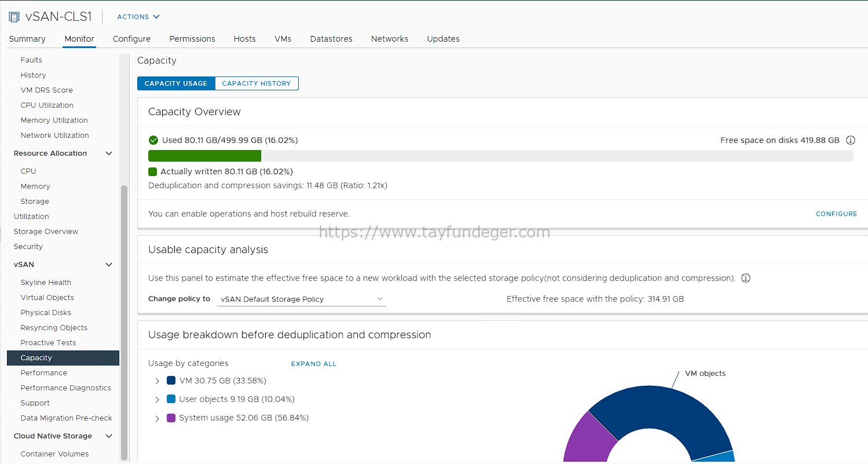Image resolution: width=868 pixels, height=464 pixels.
Task: Open Faults in the sidebar
Action: point(31,60)
